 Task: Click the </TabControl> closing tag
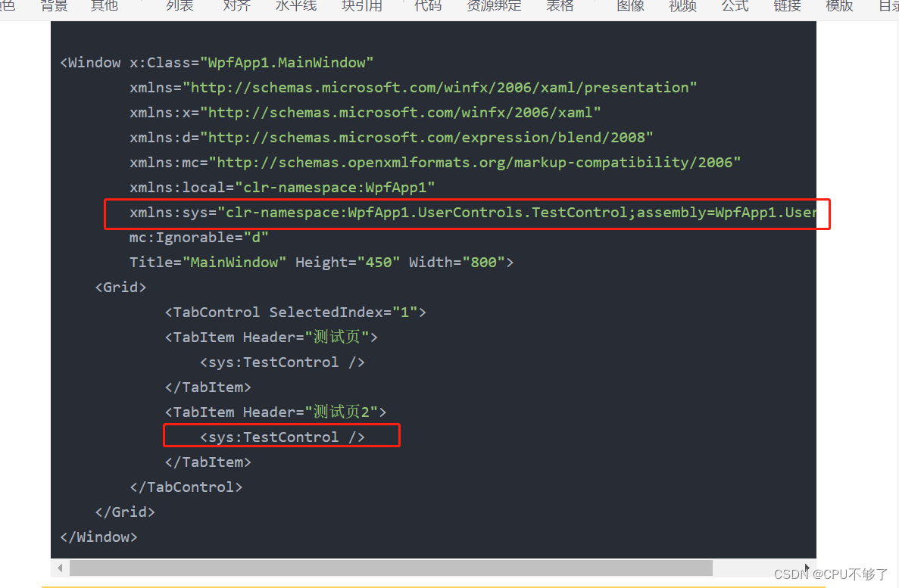(186, 487)
